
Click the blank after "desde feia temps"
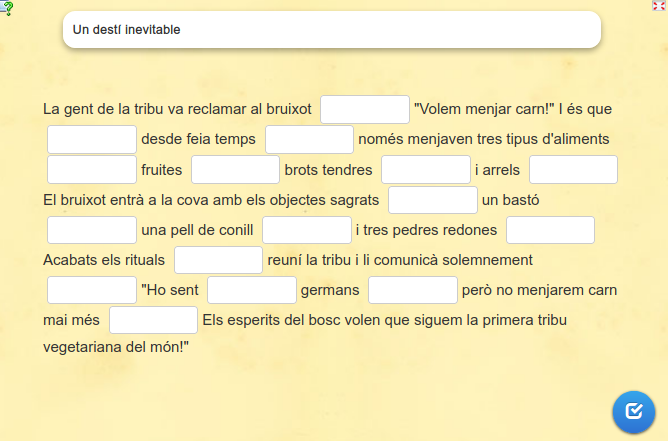click(309, 140)
